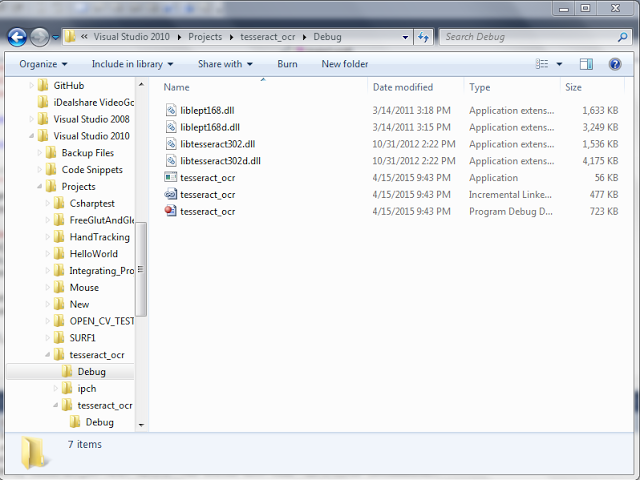Collapse the Projects tree node
The image size is (640, 480).
(x=40, y=187)
